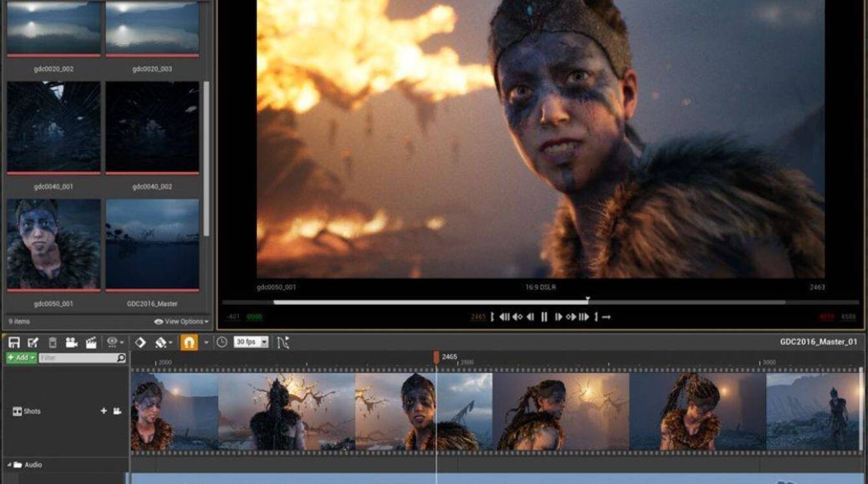Click timeline ruler at 2000
The image size is (868, 484).
pyautogui.click(x=165, y=361)
